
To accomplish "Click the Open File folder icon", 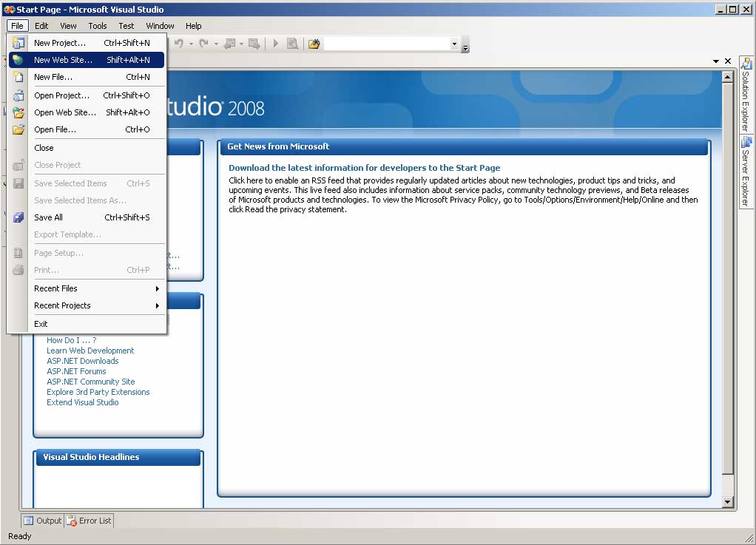I will point(18,129).
